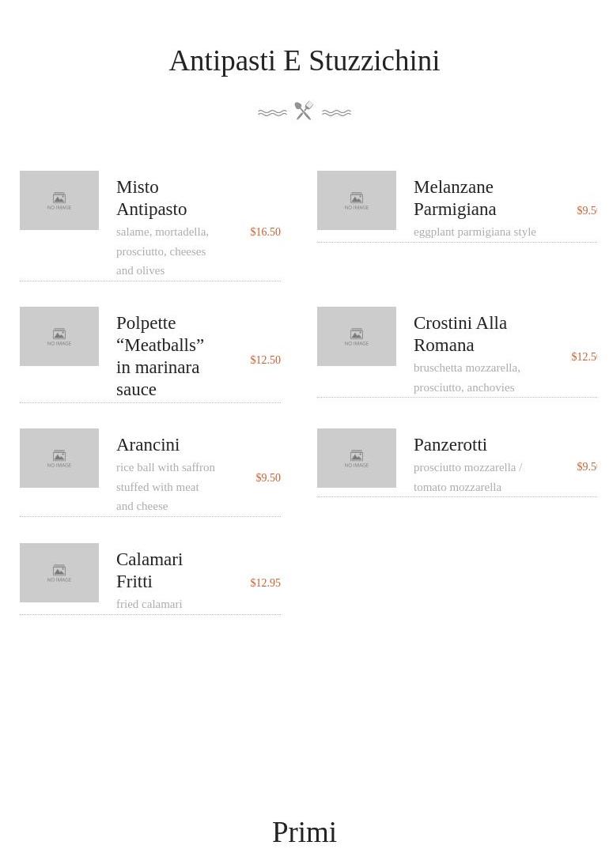Click the Antipasti E Stuzzichini heading

tap(304, 61)
